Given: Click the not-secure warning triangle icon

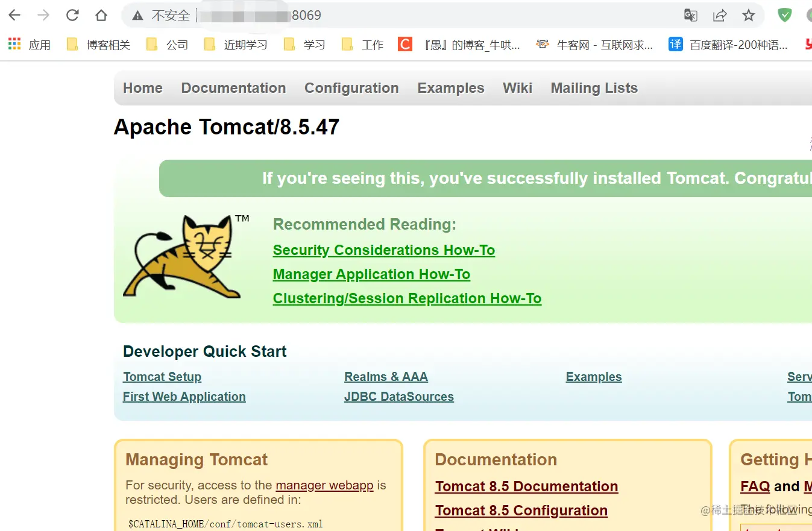Looking at the screenshot, I should pos(138,16).
